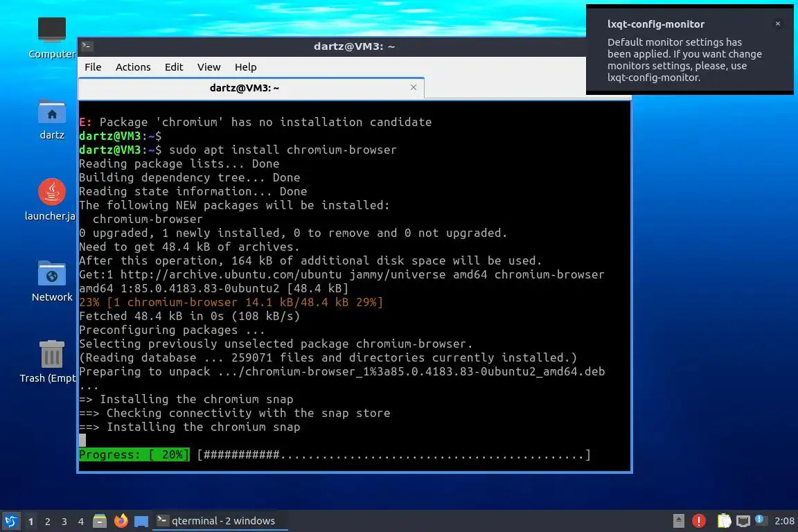Switch to virtual desktop 2

point(47,522)
